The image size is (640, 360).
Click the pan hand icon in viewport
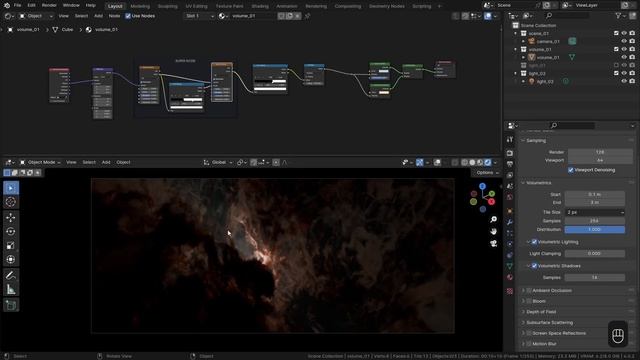pyautogui.click(x=493, y=231)
